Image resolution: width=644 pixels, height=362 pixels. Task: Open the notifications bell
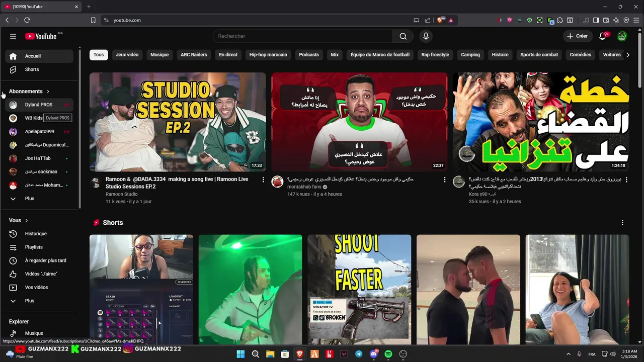pyautogui.click(x=603, y=36)
